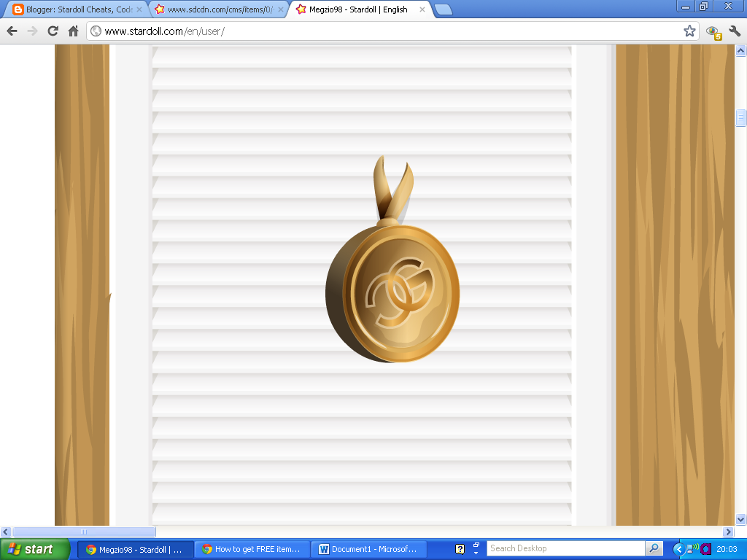Switch to the Blogger Stardoll Cheats tab
This screenshot has height=560, width=747.
coord(76,9)
